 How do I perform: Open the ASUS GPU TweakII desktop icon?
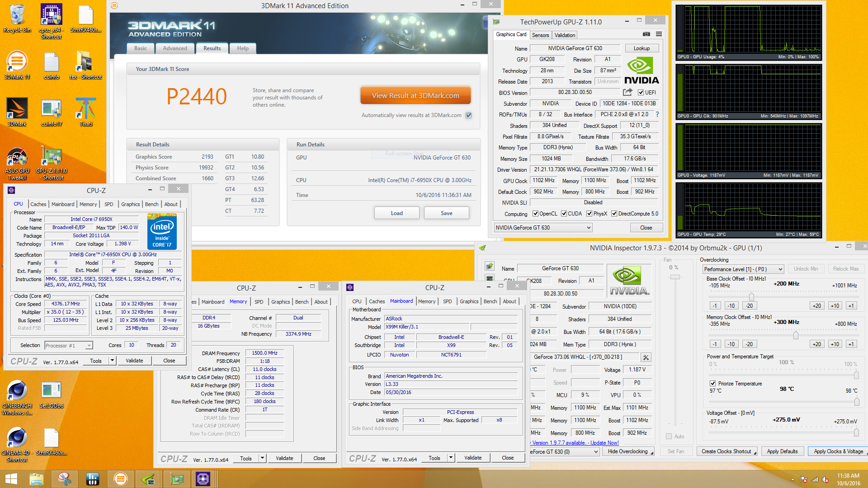pos(17,164)
